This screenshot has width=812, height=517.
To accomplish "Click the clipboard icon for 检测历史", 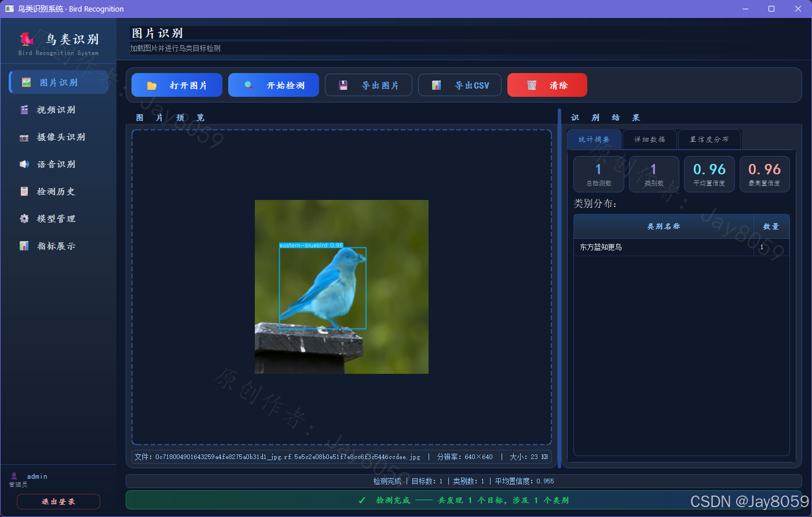I will click(24, 191).
